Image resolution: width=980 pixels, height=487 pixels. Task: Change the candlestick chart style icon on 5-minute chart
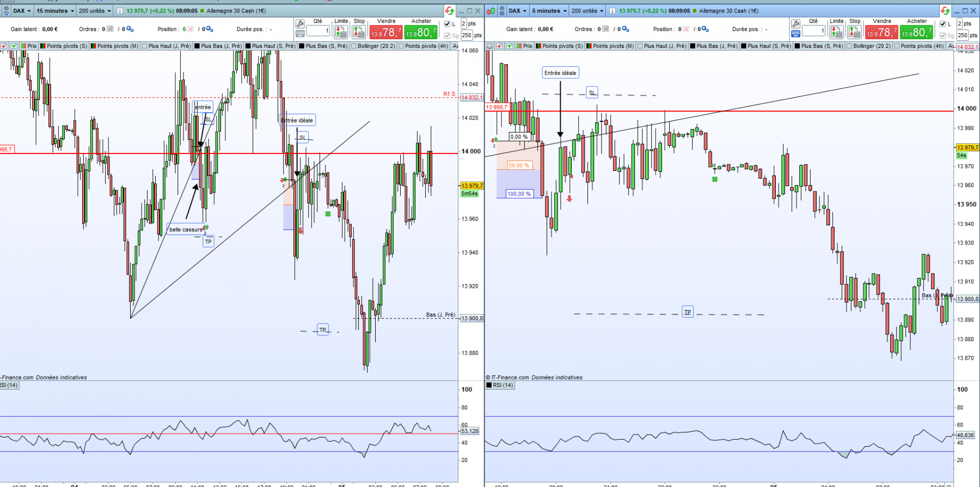491,11
